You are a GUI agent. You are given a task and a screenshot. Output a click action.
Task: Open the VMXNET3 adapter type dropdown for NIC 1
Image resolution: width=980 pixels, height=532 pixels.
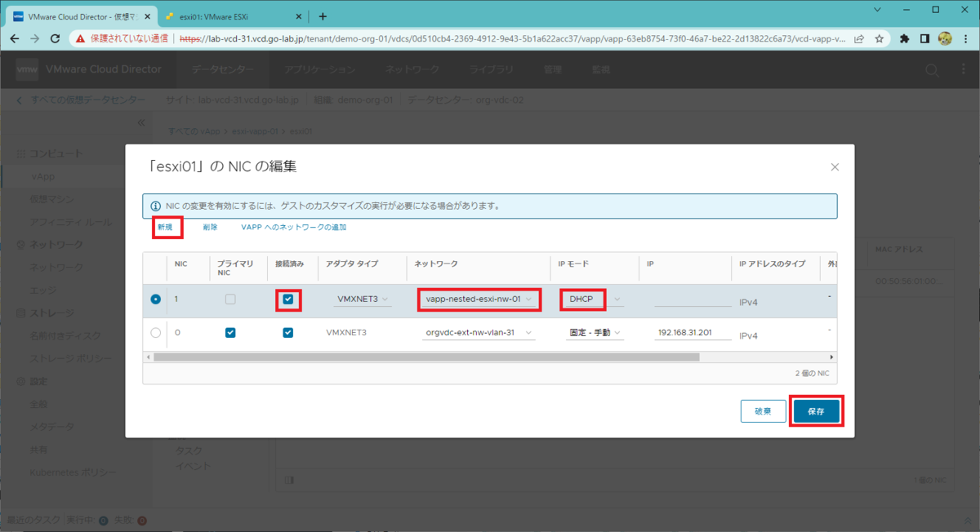(363, 299)
